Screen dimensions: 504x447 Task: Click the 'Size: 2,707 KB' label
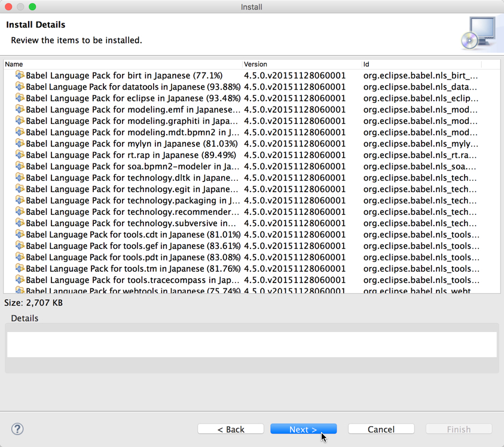coord(33,303)
